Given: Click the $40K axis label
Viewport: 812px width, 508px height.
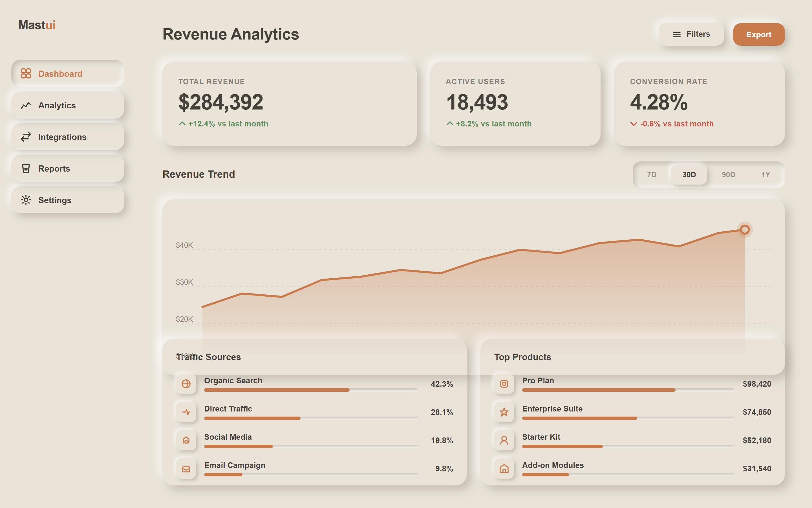Looking at the screenshot, I should [184, 245].
